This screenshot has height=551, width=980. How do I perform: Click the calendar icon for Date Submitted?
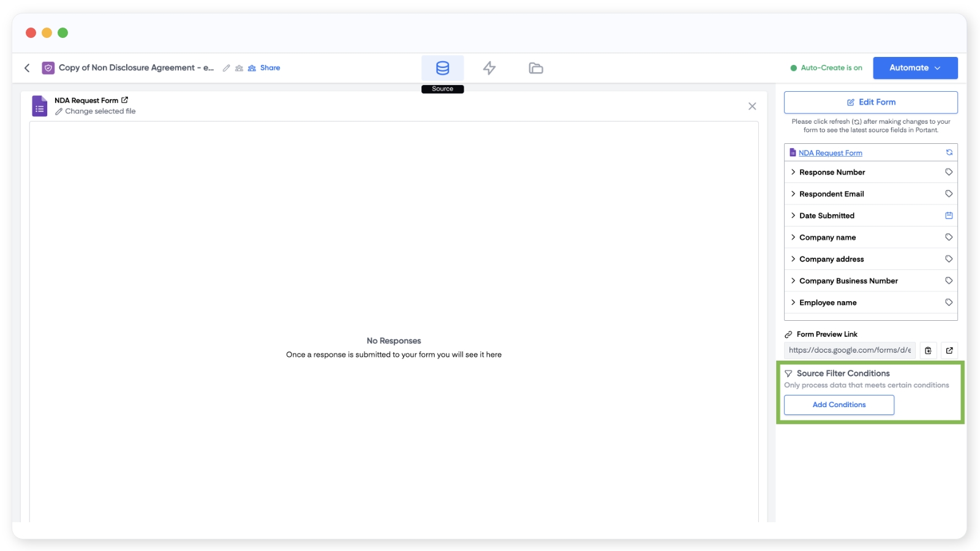[949, 216]
